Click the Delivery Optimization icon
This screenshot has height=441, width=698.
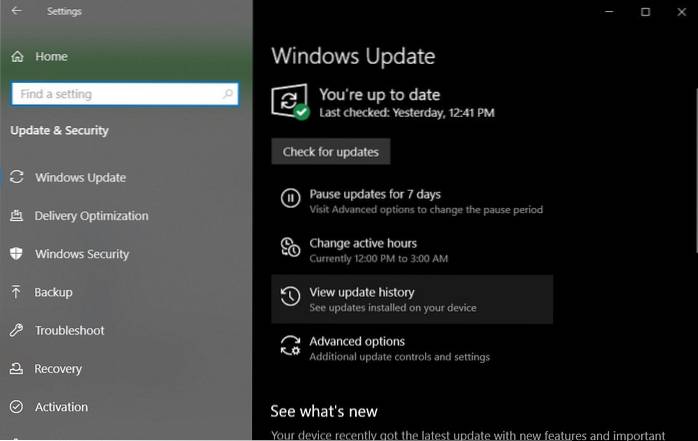[16, 216]
